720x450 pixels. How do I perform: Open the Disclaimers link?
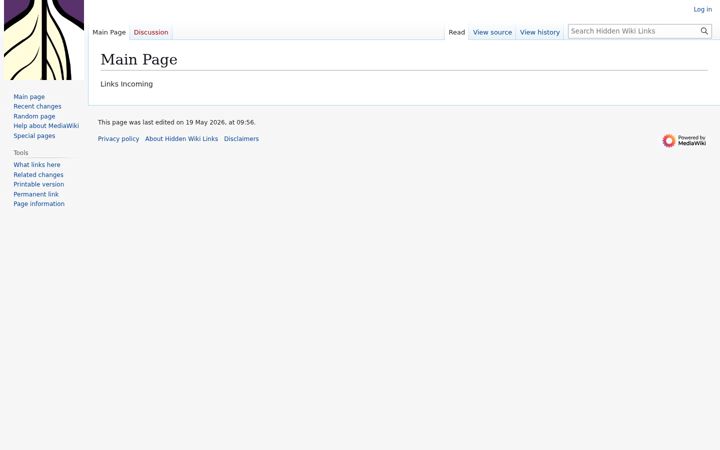click(x=241, y=139)
